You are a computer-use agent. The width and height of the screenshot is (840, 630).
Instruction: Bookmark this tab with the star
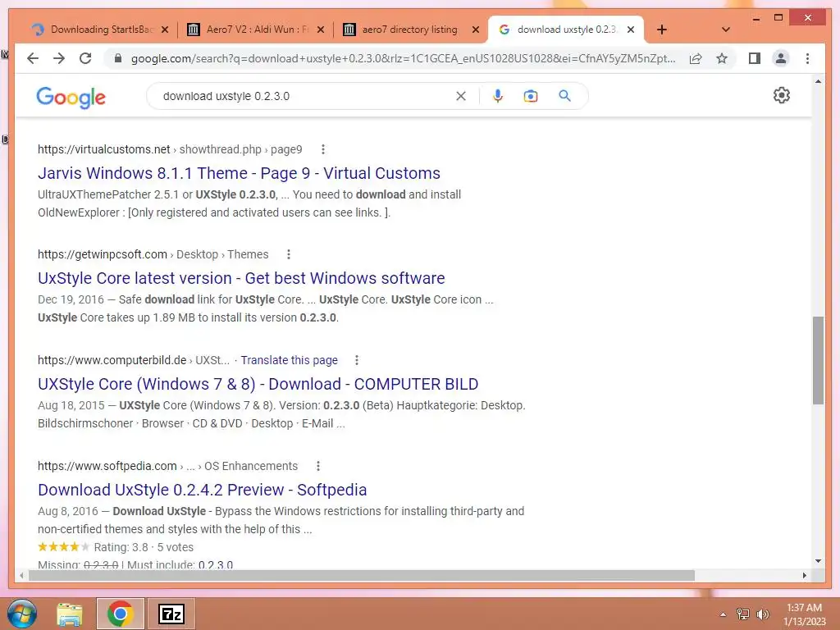722,58
